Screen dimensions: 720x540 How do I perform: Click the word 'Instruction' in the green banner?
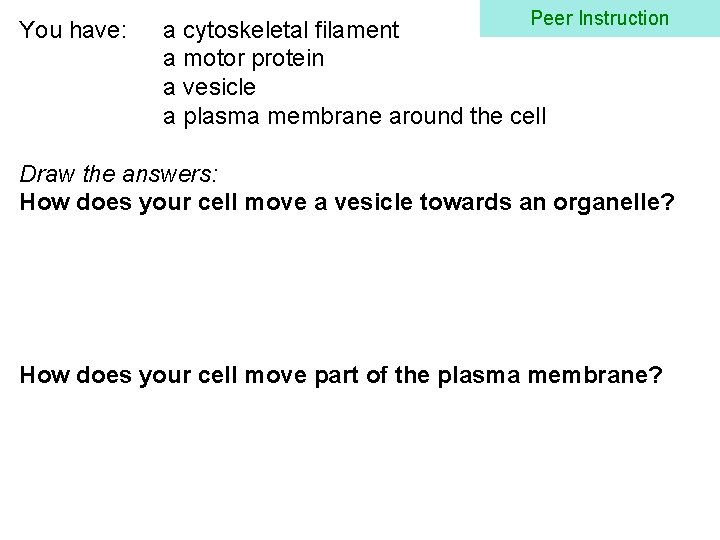624,18
